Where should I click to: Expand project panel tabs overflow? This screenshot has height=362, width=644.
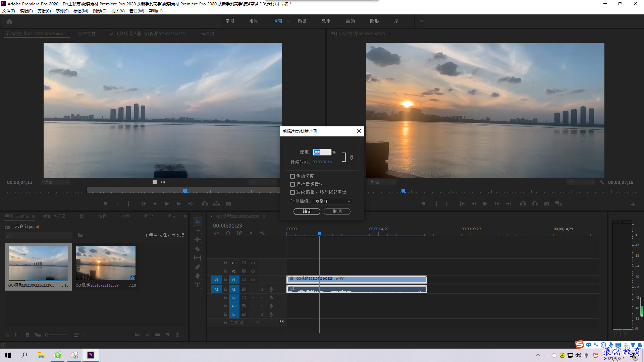(x=185, y=217)
